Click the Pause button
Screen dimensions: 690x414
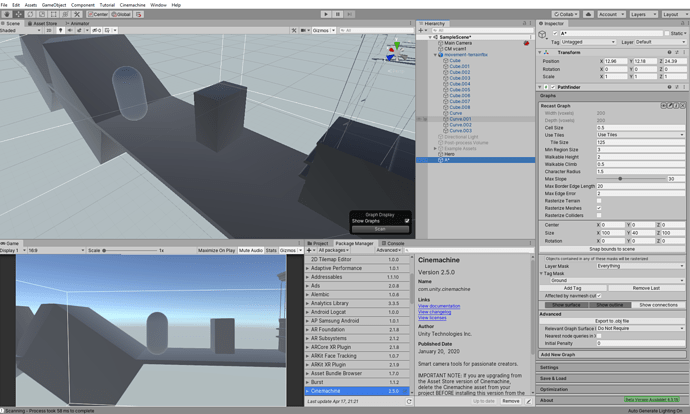(338, 14)
